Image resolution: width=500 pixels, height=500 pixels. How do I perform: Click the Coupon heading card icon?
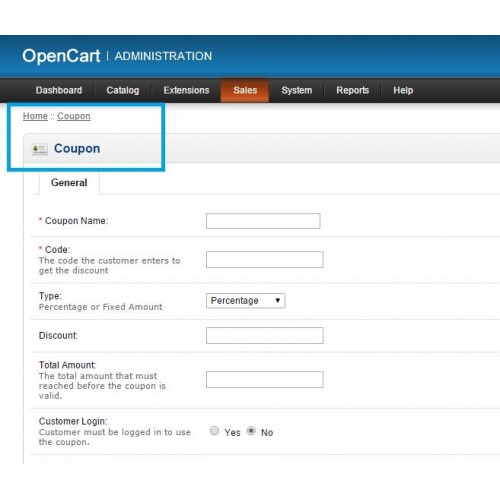click(40, 149)
